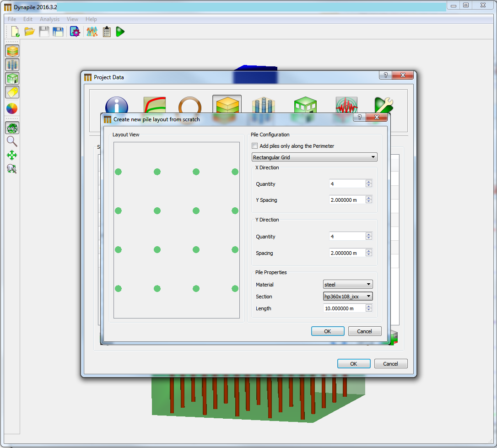Open the Analysis menu

(49, 19)
